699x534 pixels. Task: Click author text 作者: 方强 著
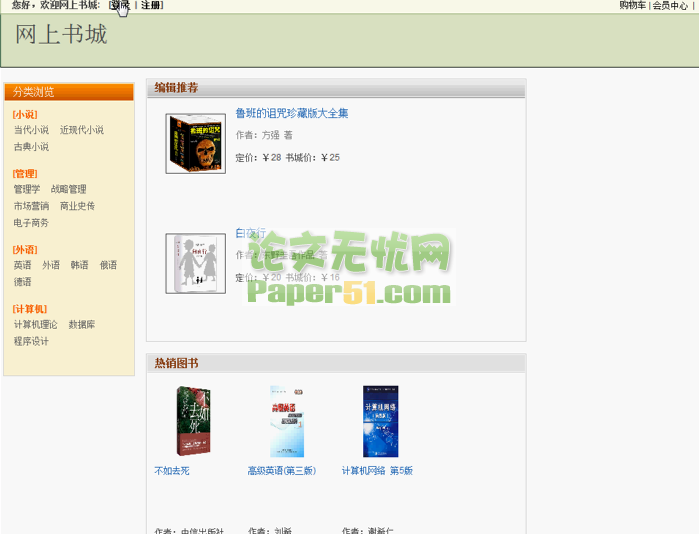point(264,135)
